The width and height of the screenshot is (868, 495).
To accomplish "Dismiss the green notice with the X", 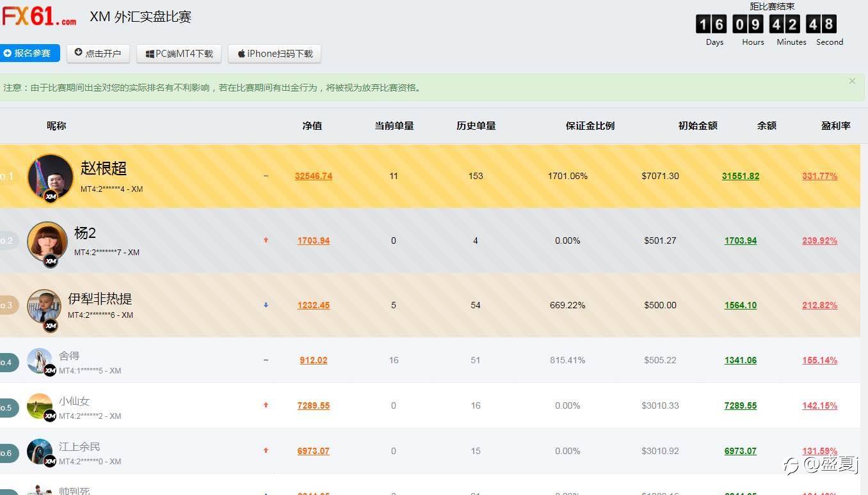I will click(x=852, y=81).
